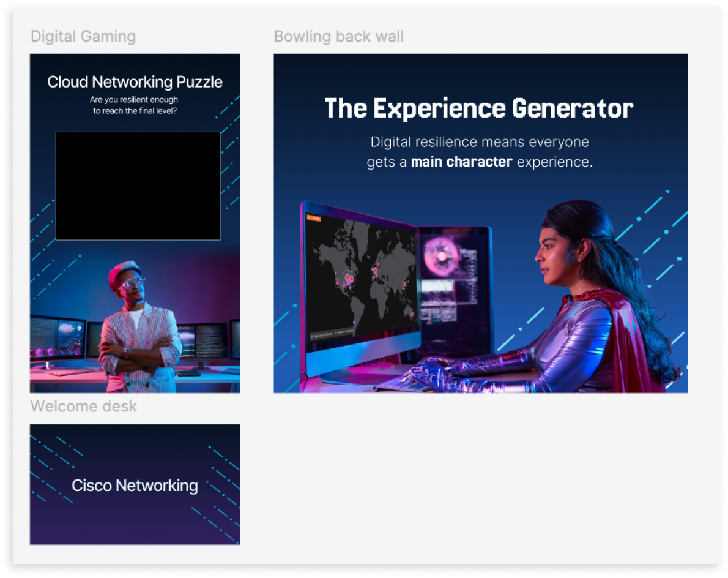Click the bold 'main character' words
728x578 pixels.
pyautogui.click(x=461, y=162)
